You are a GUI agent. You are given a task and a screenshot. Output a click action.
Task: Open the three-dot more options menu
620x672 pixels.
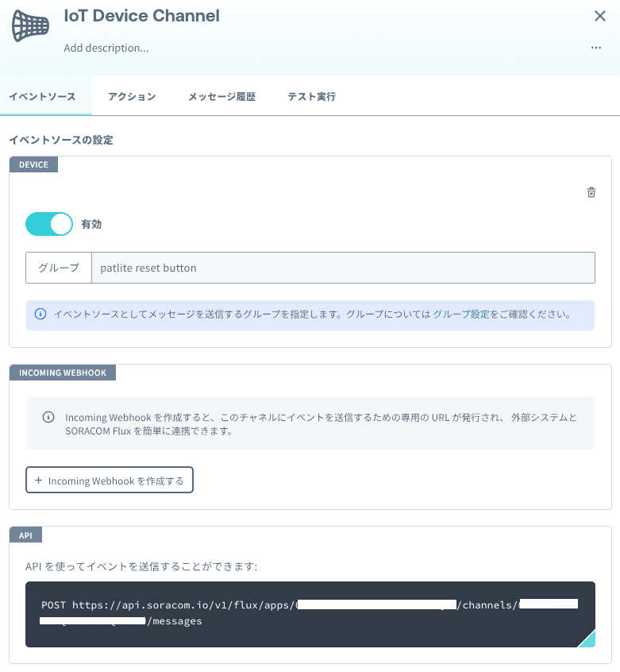point(596,48)
